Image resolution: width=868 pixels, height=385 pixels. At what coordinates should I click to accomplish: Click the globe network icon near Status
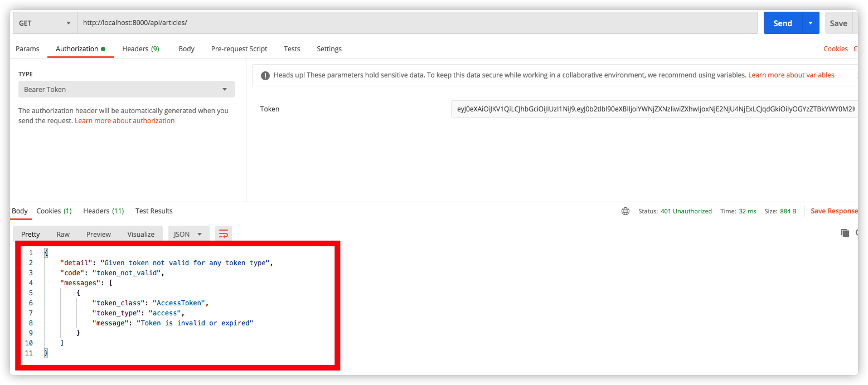pyautogui.click(x=625, y=211)
